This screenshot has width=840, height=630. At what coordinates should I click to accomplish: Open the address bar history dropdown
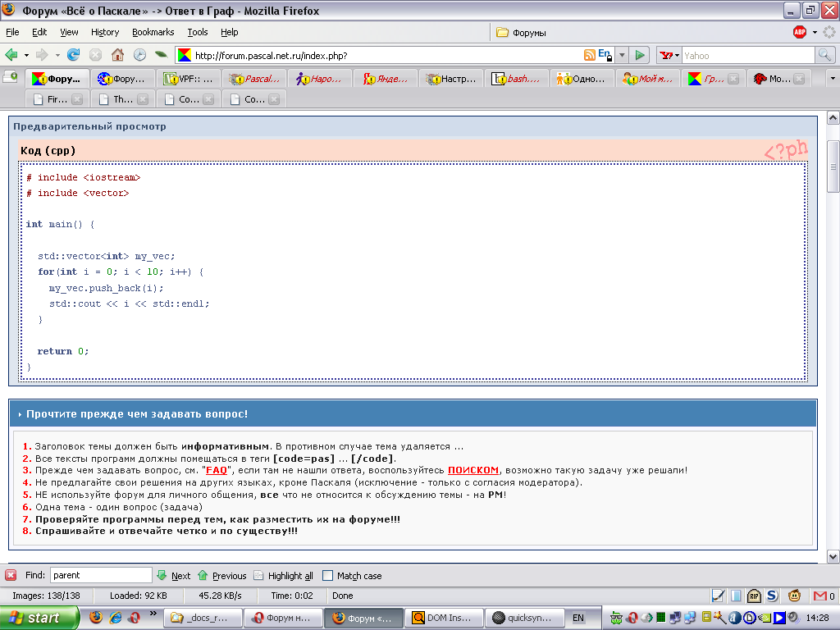point(621,55)
